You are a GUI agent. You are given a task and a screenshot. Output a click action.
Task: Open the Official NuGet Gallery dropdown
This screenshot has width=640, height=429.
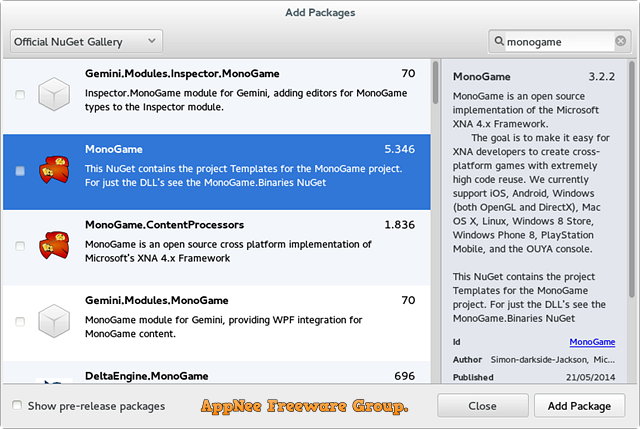click(x=86, y=41)
